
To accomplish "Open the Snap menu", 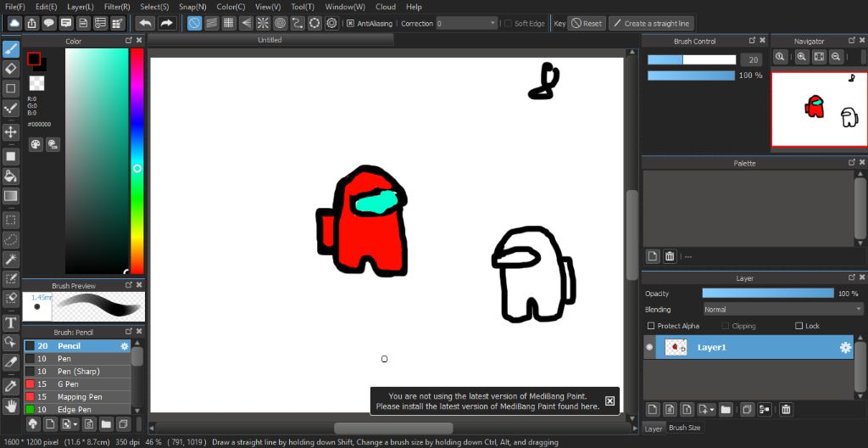I will point(192,7).
